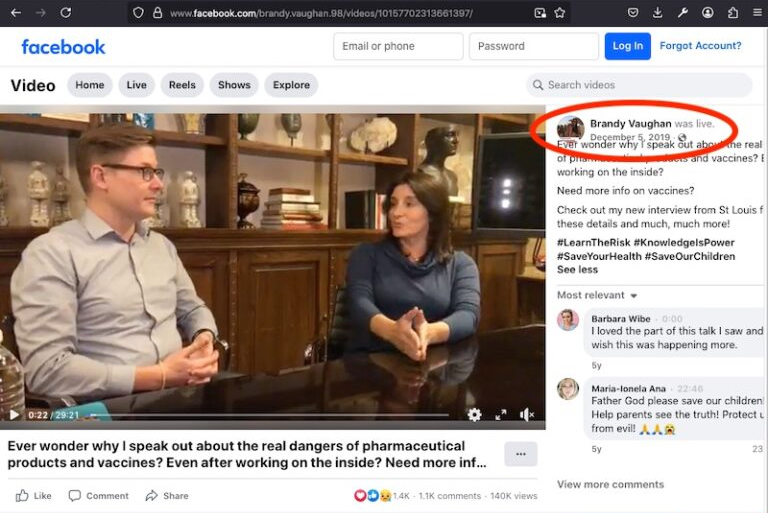The width and height of the screenshot is (768, 513).
Task: Open the shield tracking protection icon
Action: tap(138, 13)
